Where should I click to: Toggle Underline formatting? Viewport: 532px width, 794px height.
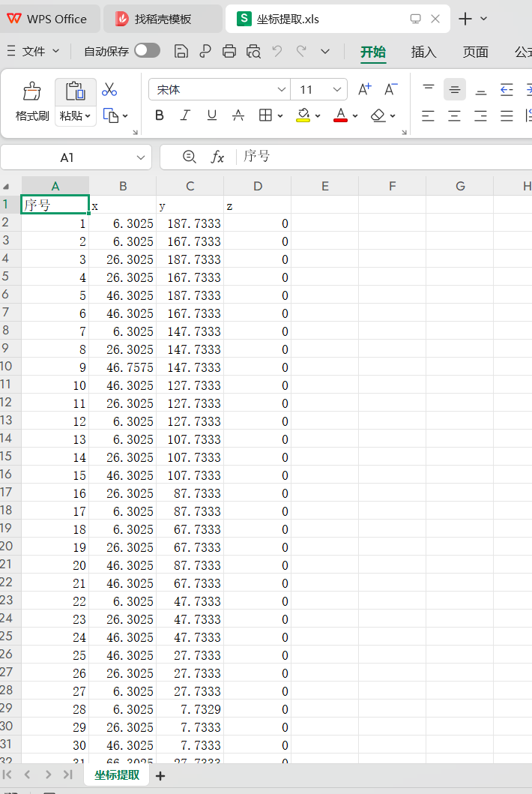click(x=212, y=115)
